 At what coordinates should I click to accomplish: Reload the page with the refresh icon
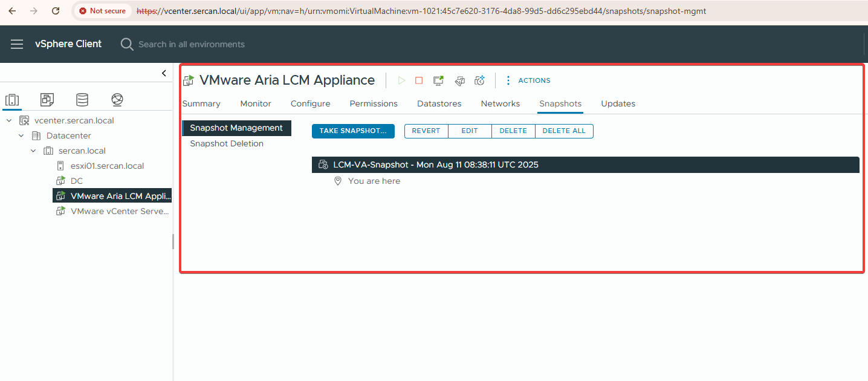(x=56, y=11)
